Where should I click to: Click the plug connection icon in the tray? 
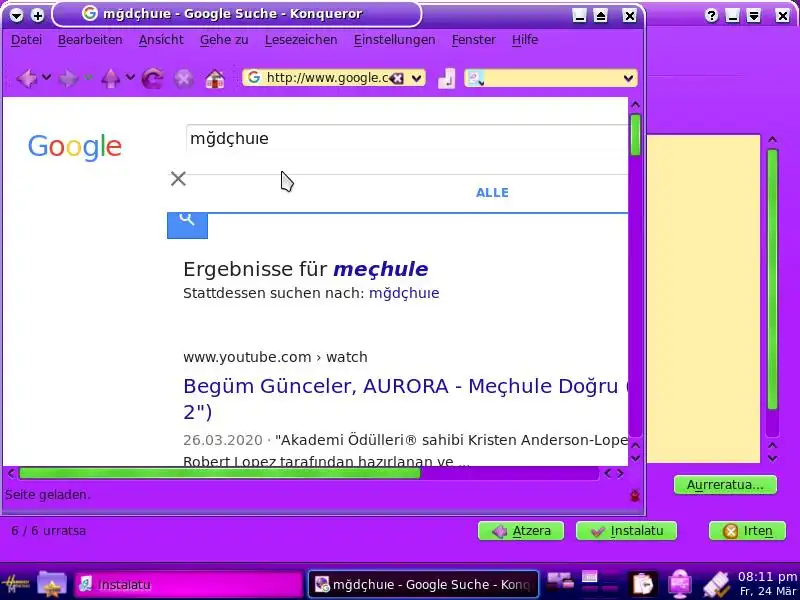(x=717, y=584)
